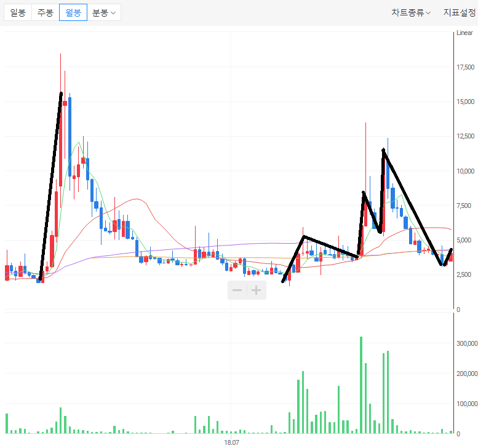Click the tallest green volume bar
This screenshot has width=478, height=448.
click(x=361, y=385)
